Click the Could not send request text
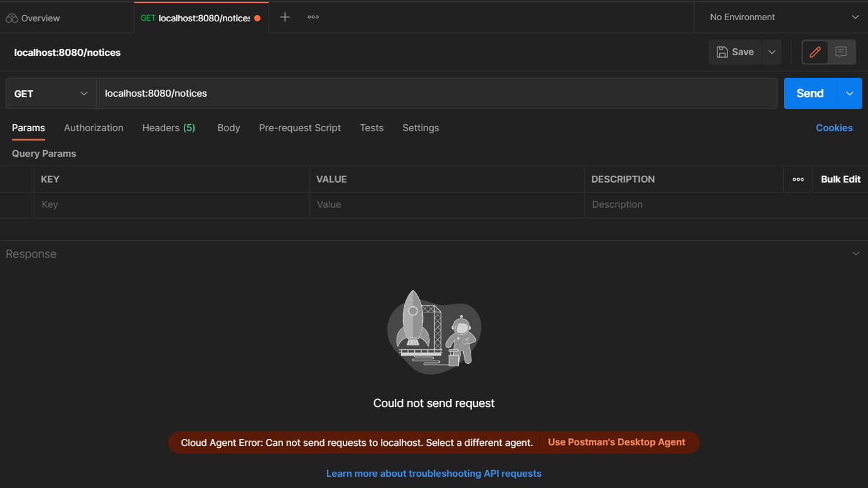Image resolution: width=868 pixels, height=488 pixels. point(434,403)
